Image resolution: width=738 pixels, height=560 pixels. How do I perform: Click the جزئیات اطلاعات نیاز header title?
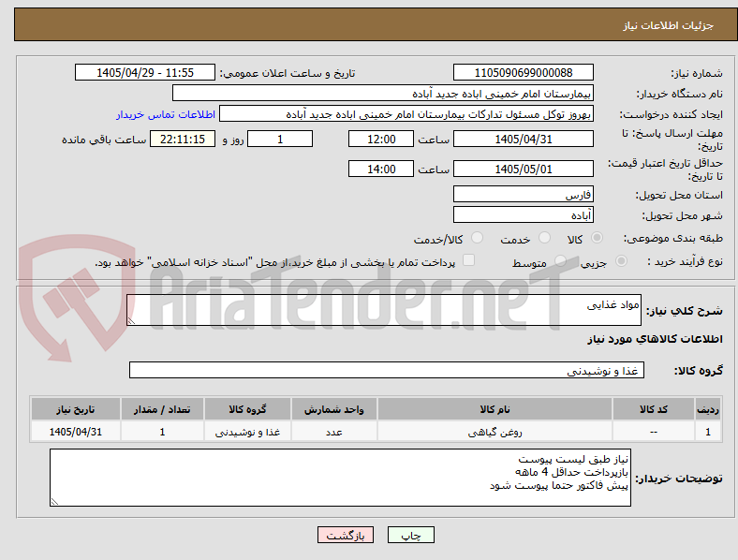click(668, 25)
